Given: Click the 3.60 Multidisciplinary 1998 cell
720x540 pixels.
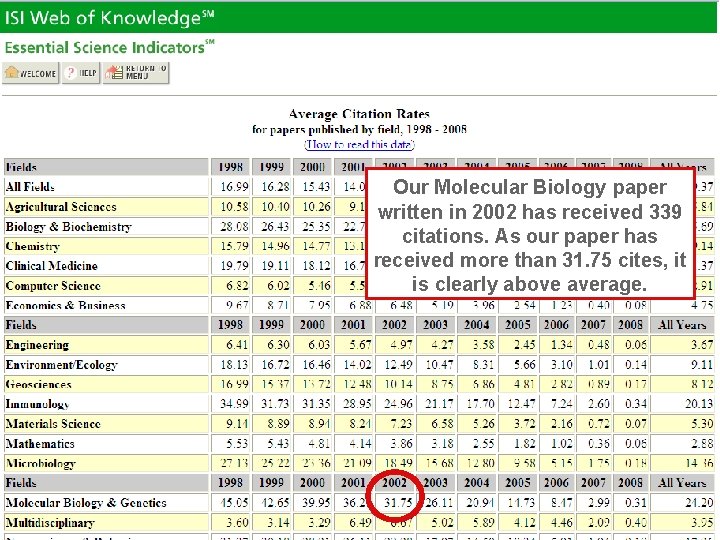Looking at the screenshot, I should pos(231,523).
